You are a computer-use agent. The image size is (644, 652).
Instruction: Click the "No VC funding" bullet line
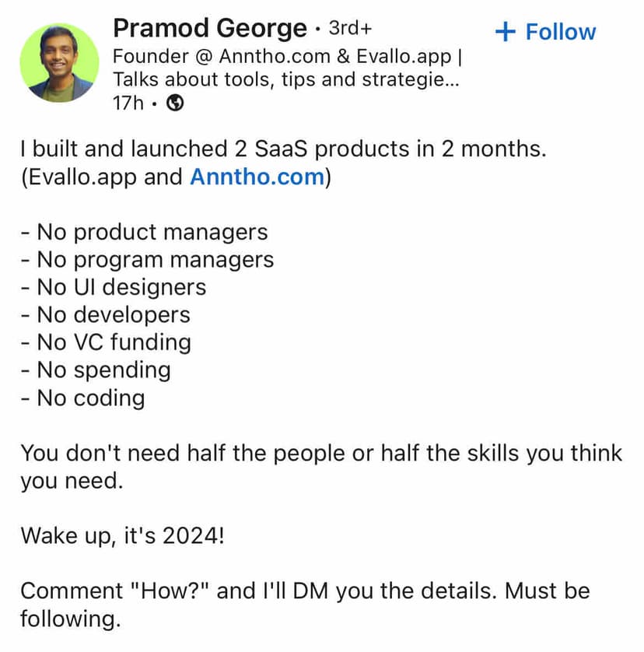(106, 342)
